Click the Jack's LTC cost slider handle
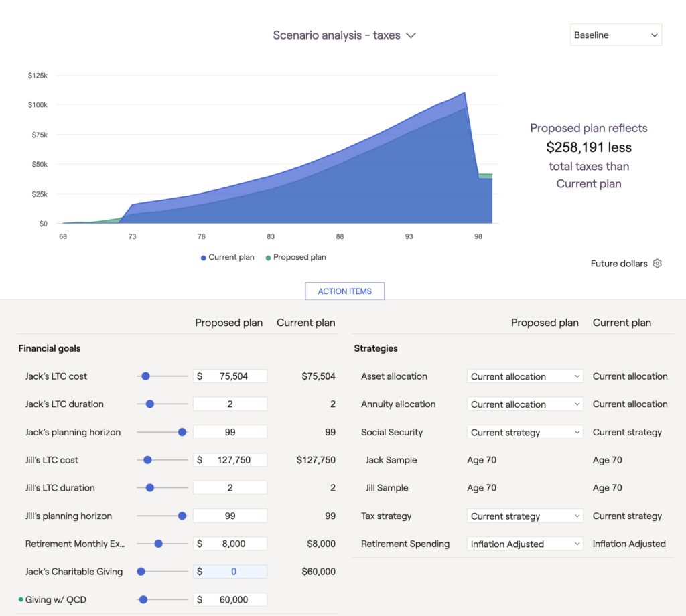686x616 pixels. click(145, 376)
